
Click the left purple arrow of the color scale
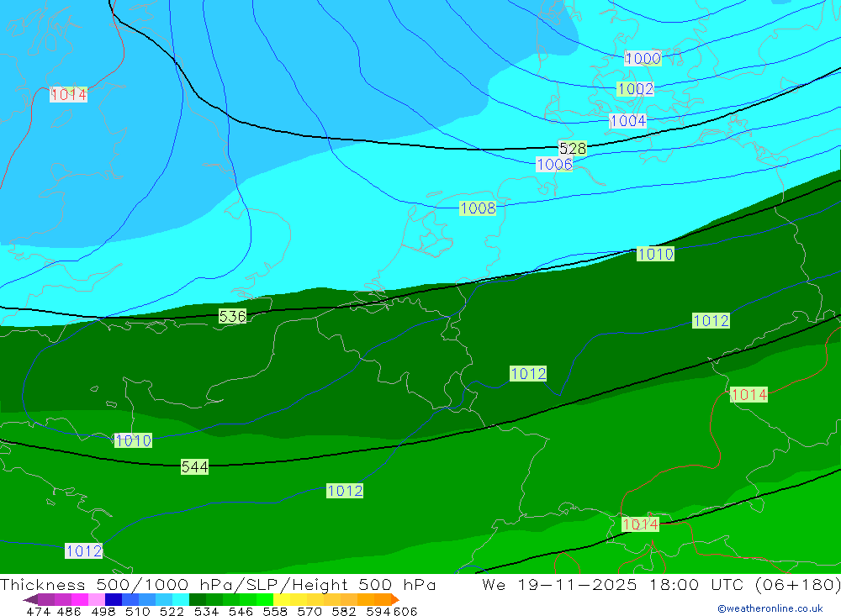tap(30, 599)
